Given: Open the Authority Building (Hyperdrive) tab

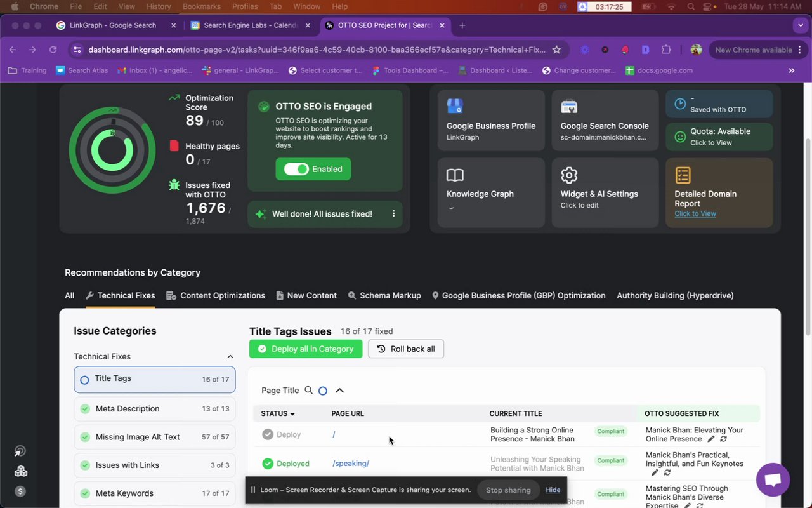Looking at the screenshot, I should pyautogui.click(x=675, y=295).
